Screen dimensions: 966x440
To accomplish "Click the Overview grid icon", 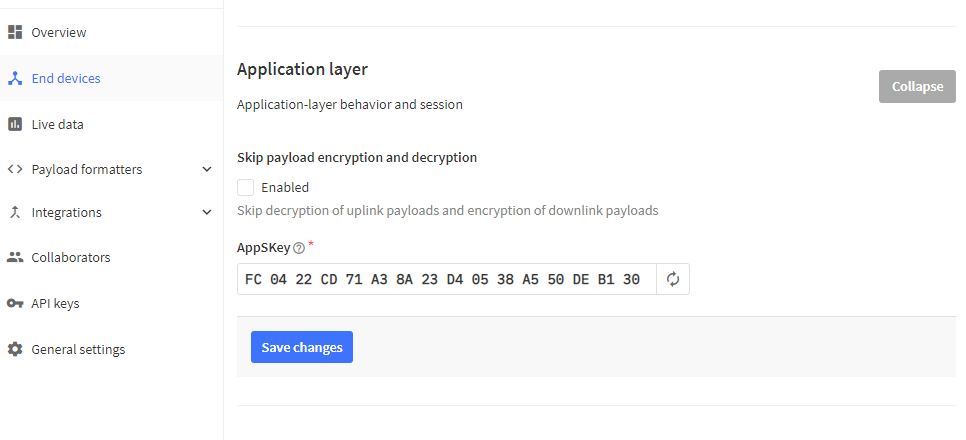I will [x=15, y=32].
